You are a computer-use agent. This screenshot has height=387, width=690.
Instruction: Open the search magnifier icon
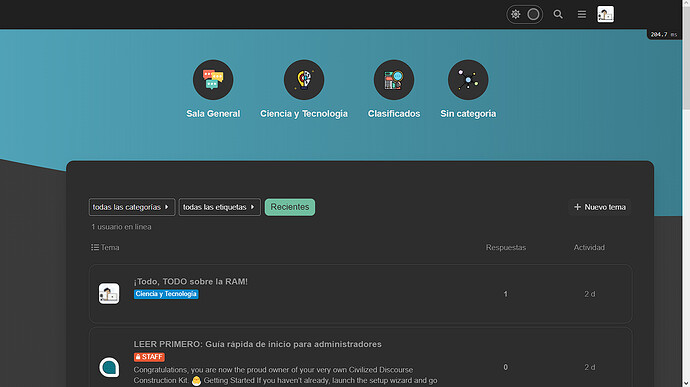pyautogui.click(x=558, y=15)
